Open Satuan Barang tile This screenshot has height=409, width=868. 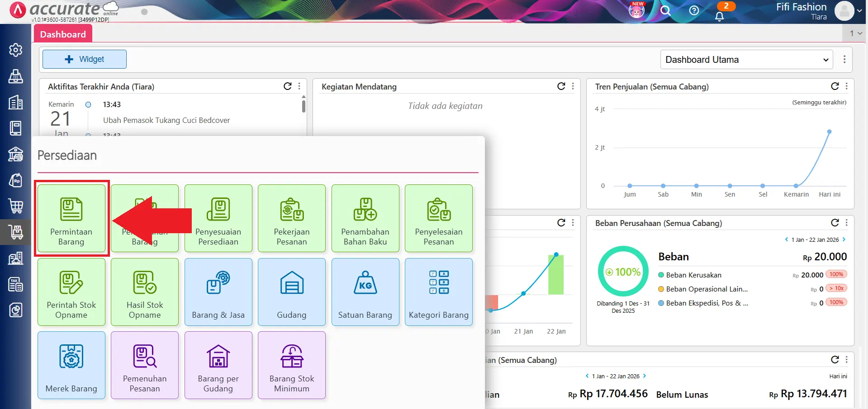[365, 291]
